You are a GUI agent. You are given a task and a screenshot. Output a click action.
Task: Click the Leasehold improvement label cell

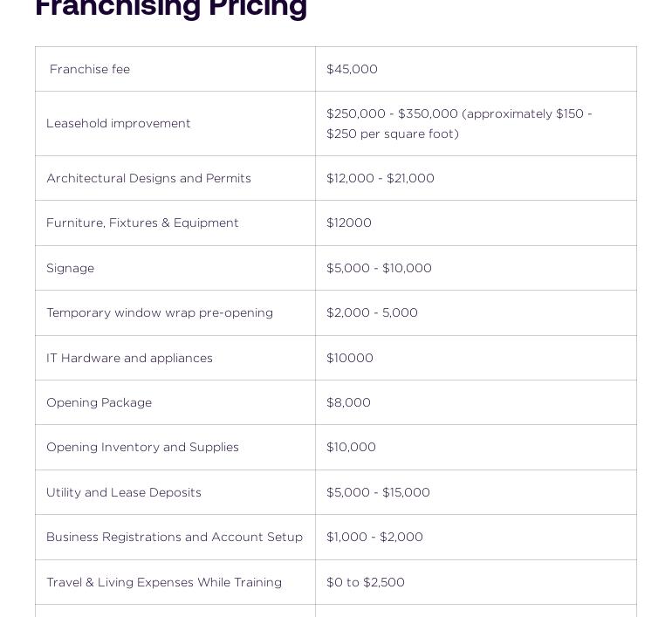pos(119,123)
